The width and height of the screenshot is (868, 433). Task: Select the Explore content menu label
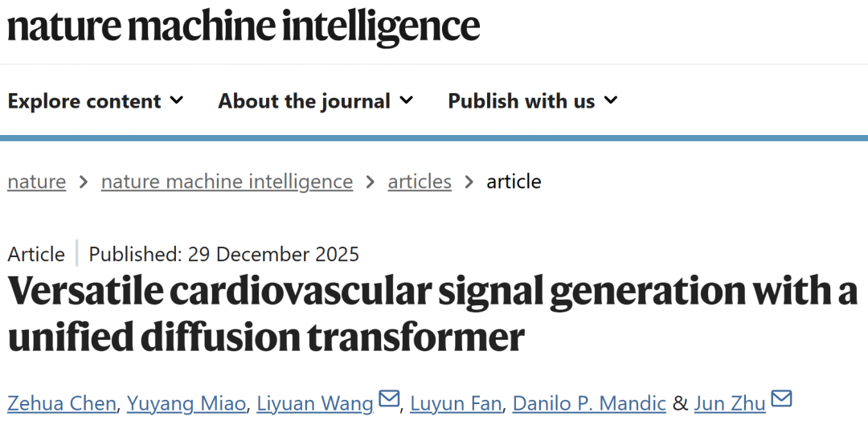84,101
